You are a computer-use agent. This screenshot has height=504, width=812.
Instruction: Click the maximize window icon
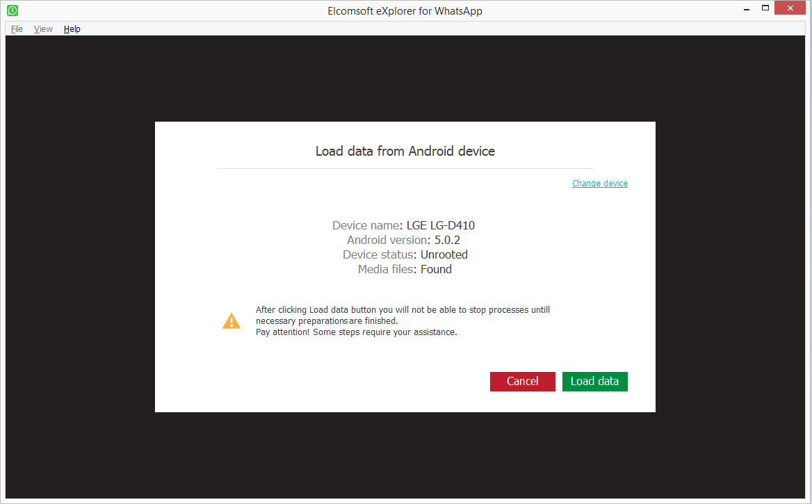tap(766, 9)
